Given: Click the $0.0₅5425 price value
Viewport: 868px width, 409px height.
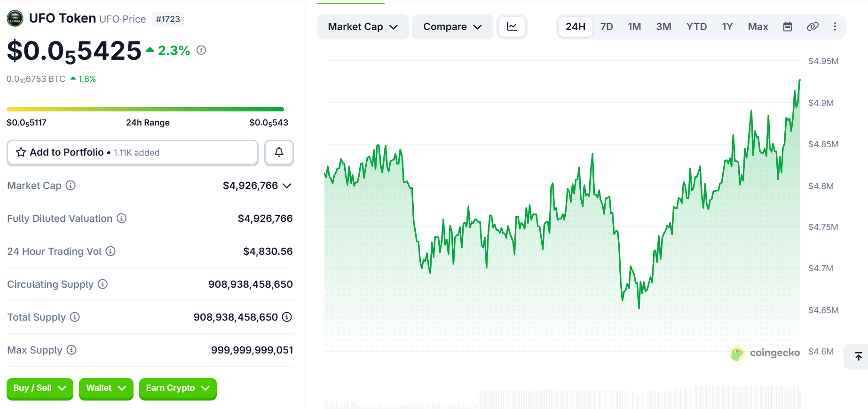Looking at the screenshot, I should 74,51.
